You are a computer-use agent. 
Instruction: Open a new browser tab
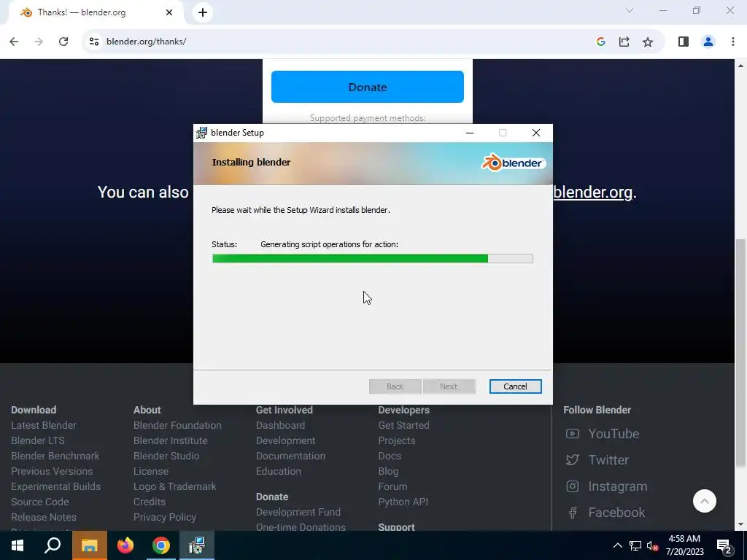203,12
